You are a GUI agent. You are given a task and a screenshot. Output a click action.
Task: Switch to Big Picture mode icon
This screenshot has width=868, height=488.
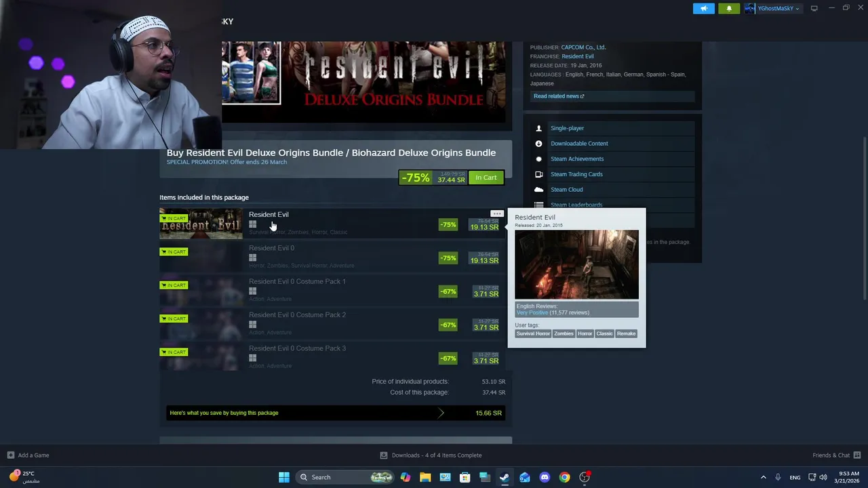(x=814, y=8)
